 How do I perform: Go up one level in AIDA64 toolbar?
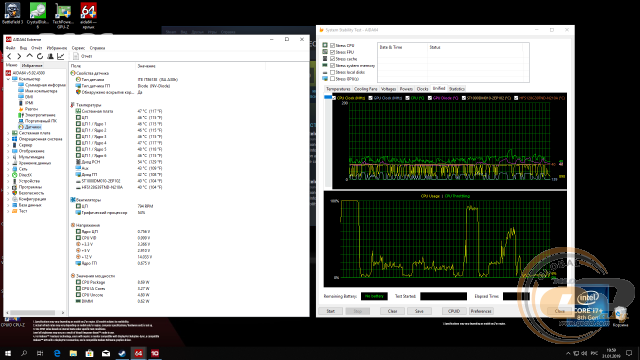(x=29, y=56)
